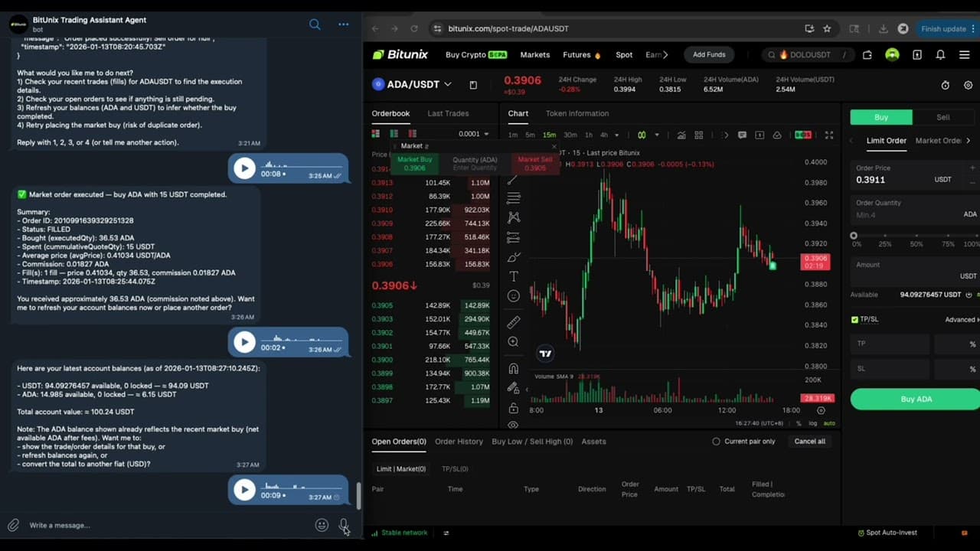Click Market Buy in the quick order popup
The height and width of the screenshot is (551, 980).
coord(414,163)
